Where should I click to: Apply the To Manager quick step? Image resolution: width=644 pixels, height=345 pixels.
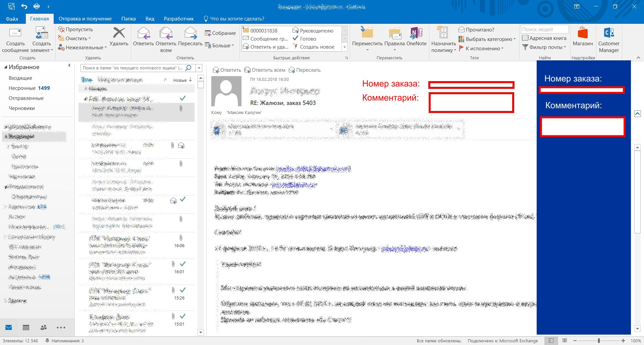click(313, 31)
